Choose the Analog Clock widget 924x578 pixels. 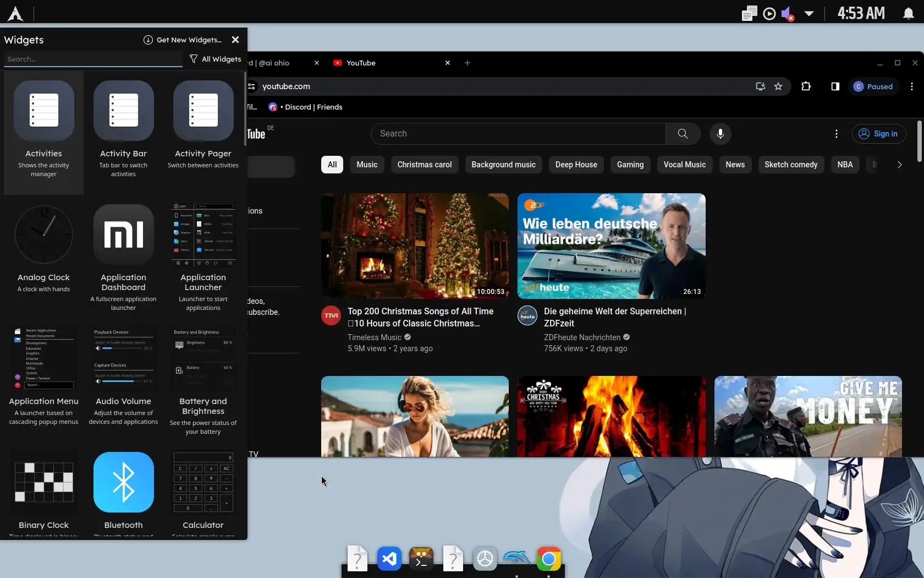(44, 256)
